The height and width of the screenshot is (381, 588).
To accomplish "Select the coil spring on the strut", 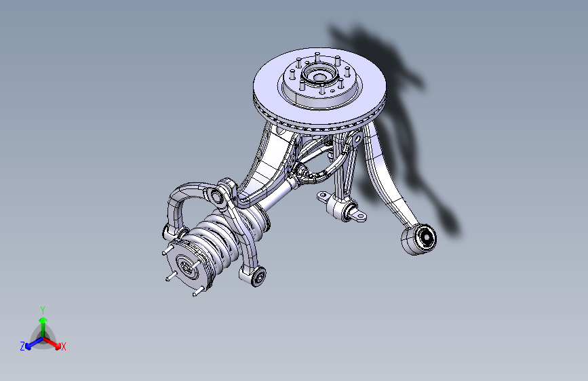I will (x=225, y=238).
